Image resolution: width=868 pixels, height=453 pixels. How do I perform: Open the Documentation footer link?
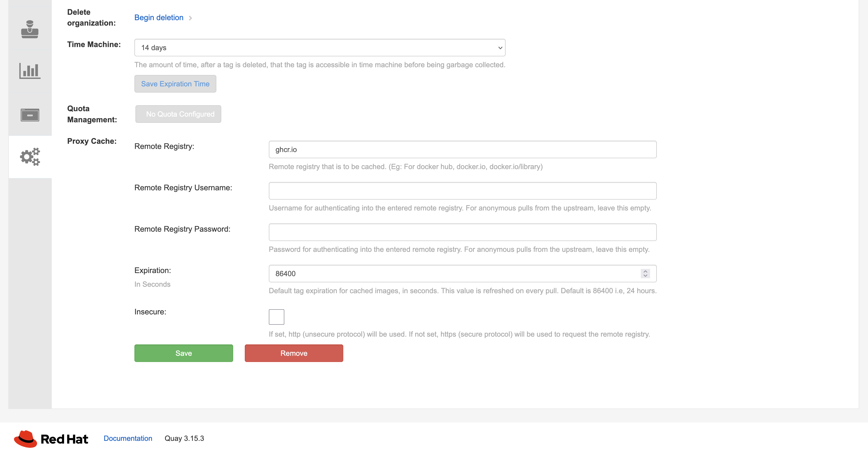pos(128,438)
